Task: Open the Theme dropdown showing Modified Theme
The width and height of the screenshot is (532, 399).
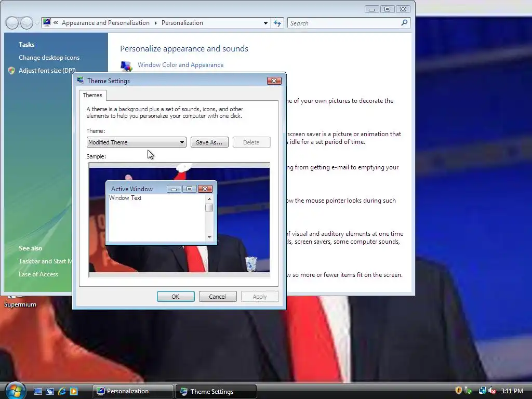Action: [x=137, y=142]
